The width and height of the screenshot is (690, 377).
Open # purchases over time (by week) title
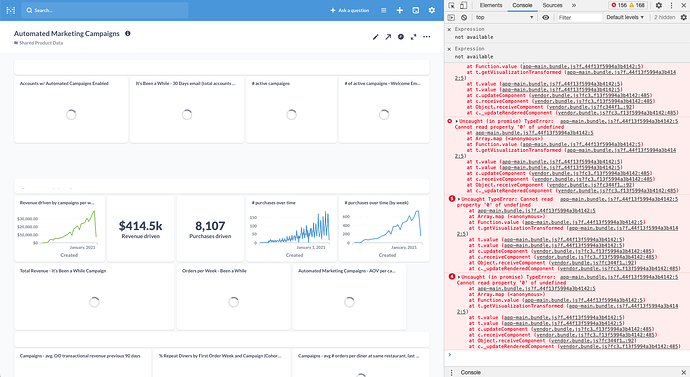point(376,203)
